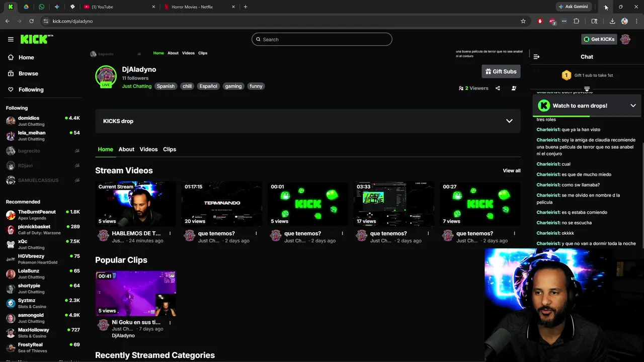Collapse the chat panel with arrow icon
This screenshot has height=362, width=644.
click(536, 57)
